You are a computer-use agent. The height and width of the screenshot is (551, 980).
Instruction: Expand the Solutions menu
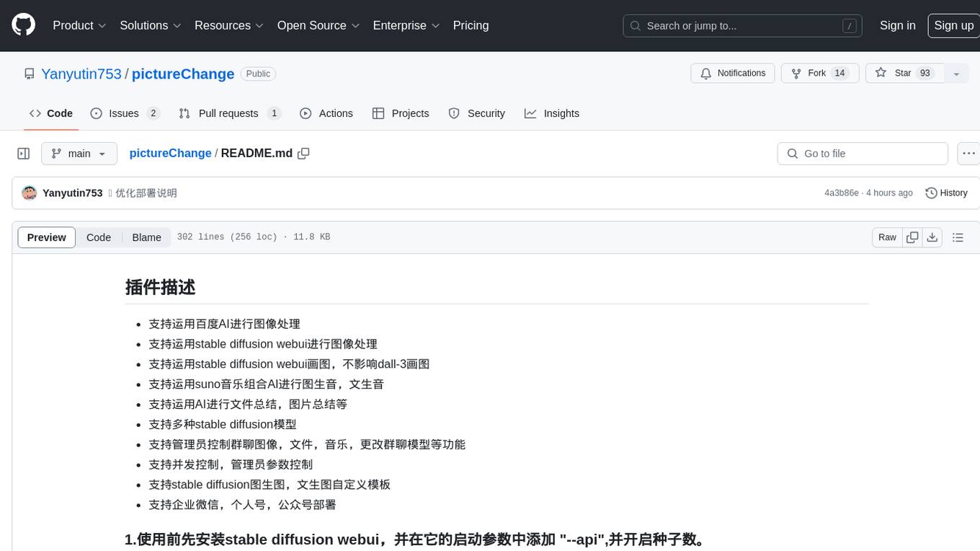[149, 25]
